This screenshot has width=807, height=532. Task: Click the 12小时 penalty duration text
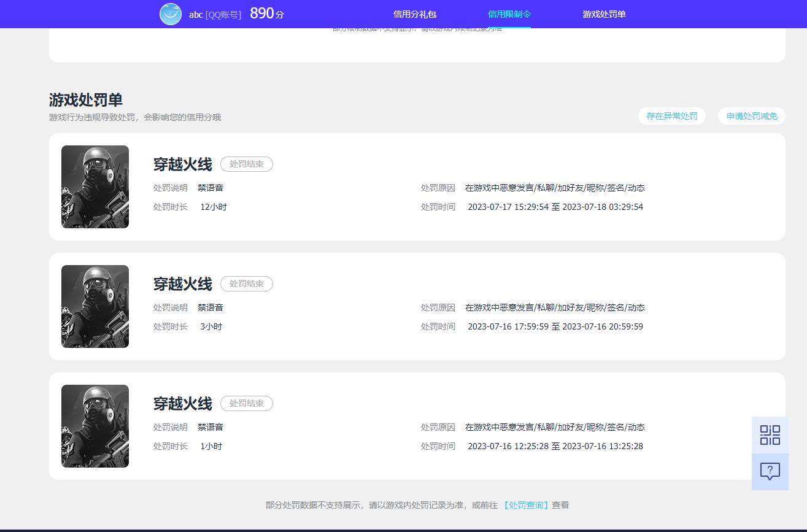[x=214, y=207]
